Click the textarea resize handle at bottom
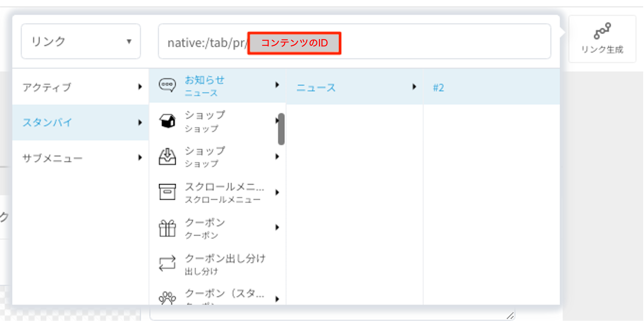Screen dimensions: 644x321 (x=510, y=316)
